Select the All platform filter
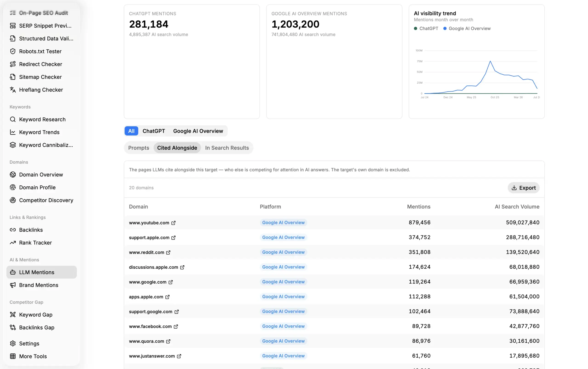 pyautogui.click(x=131, y=131)
